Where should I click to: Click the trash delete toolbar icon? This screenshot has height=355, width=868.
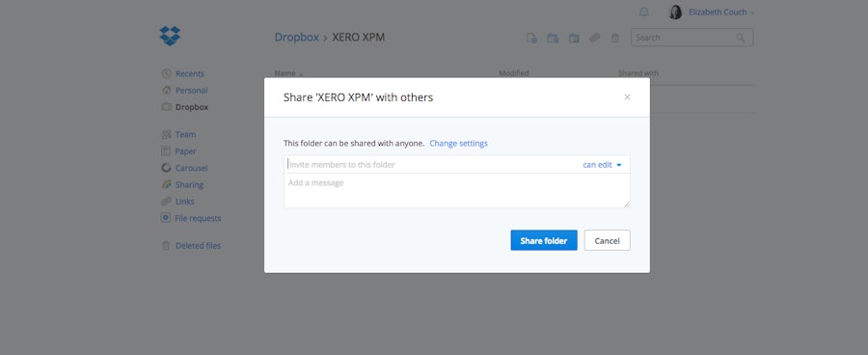click(614, 38)
